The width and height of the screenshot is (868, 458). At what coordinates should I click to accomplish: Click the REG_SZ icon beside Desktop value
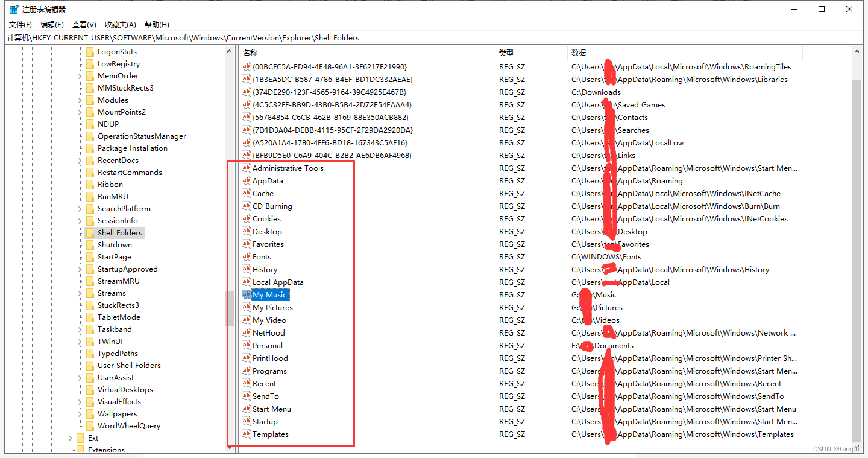click(x=246, y=231)
